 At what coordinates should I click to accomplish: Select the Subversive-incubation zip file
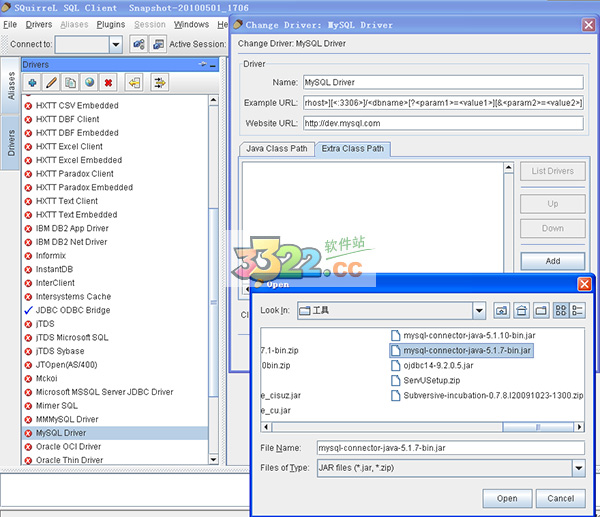click(x=487, y=395)
